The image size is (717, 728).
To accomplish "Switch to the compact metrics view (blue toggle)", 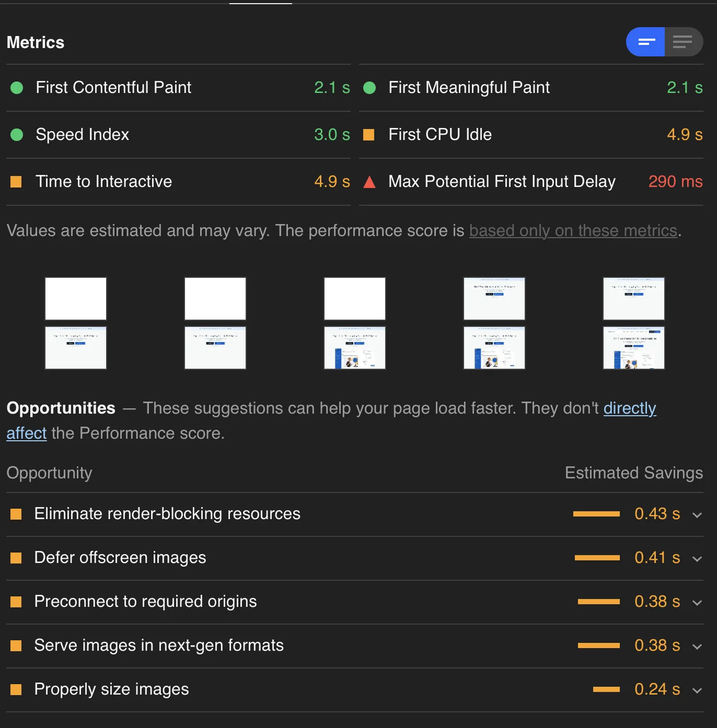I will [646, 42].
